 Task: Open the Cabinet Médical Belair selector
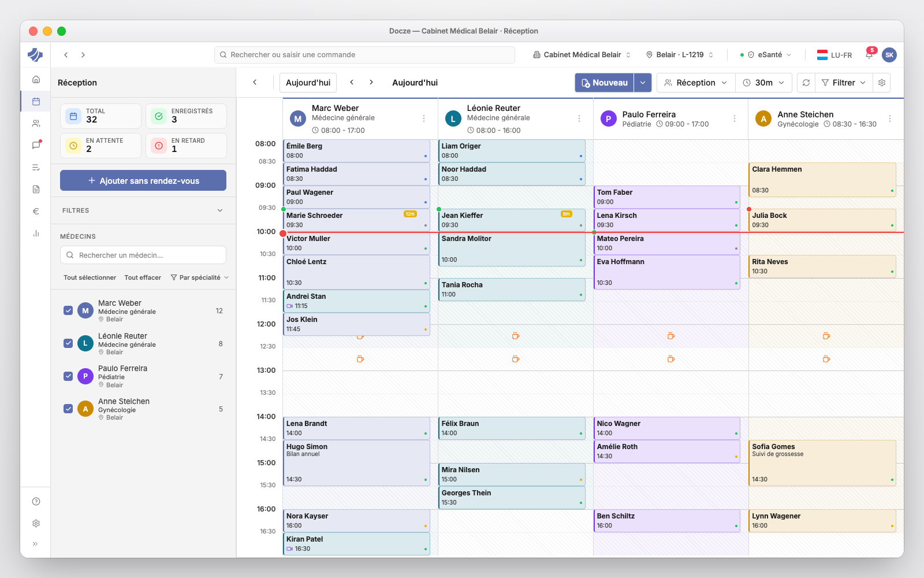[x=582, y=55]
